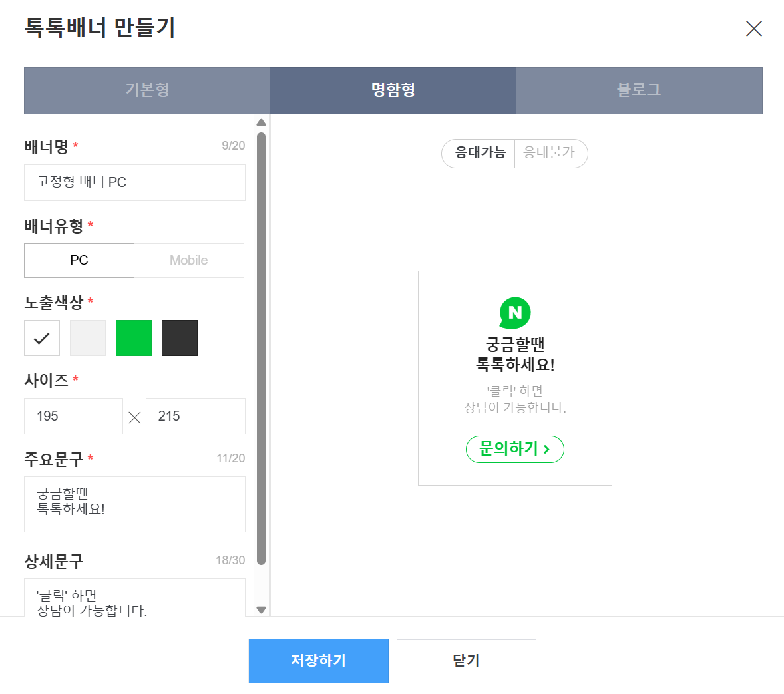Pick the light gray color swatch

pos(88,338)
